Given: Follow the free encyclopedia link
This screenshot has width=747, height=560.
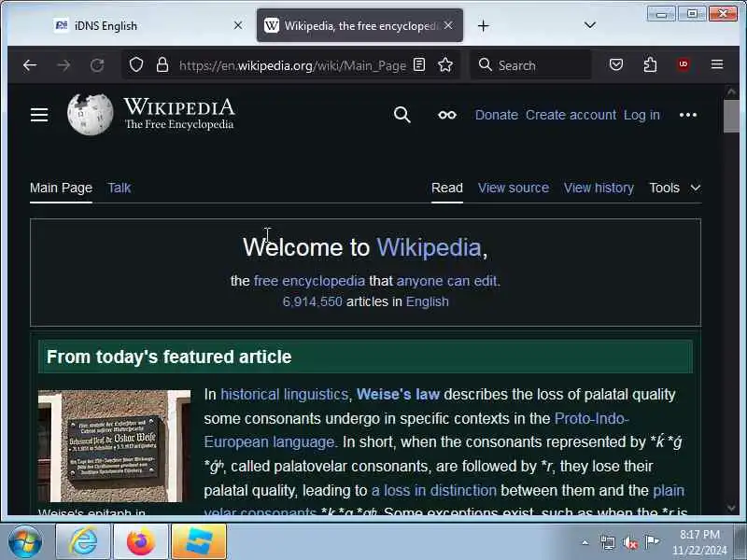Looking at the screenshot, I should 309,281.
